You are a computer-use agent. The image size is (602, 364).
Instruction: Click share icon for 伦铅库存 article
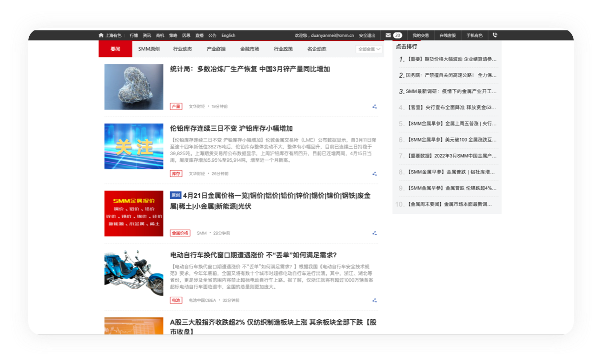click(x=374, y=174)
